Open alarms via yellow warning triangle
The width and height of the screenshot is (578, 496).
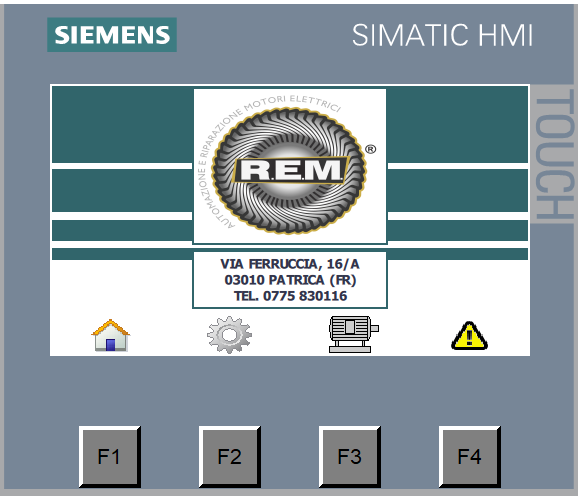469,336
